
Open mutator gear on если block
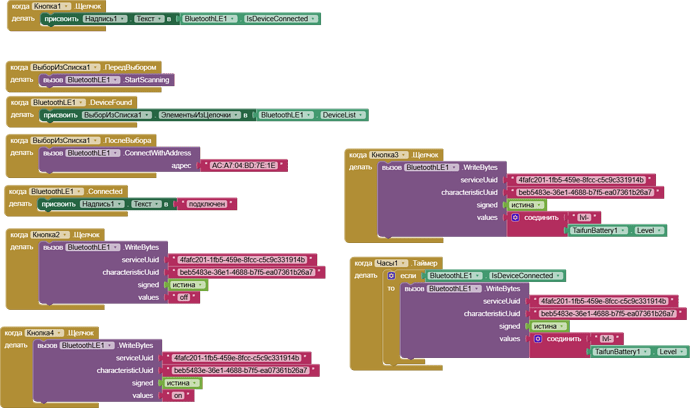[391, 276]
